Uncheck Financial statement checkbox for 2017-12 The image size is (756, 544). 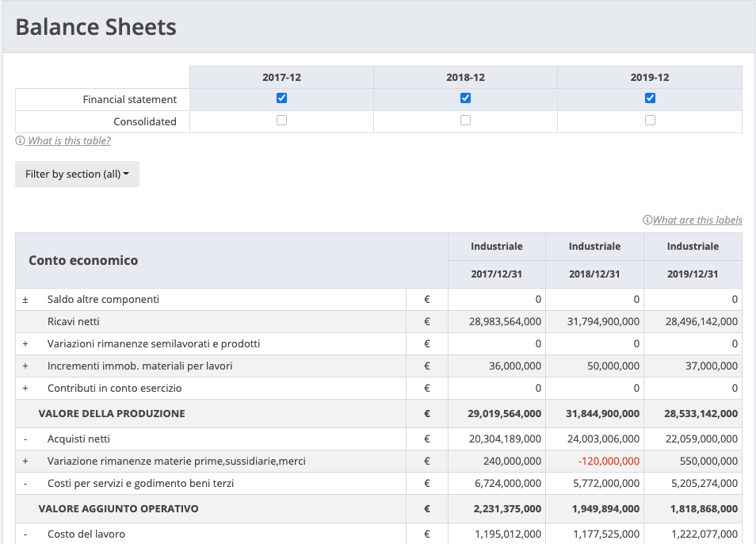coord(281,98)
